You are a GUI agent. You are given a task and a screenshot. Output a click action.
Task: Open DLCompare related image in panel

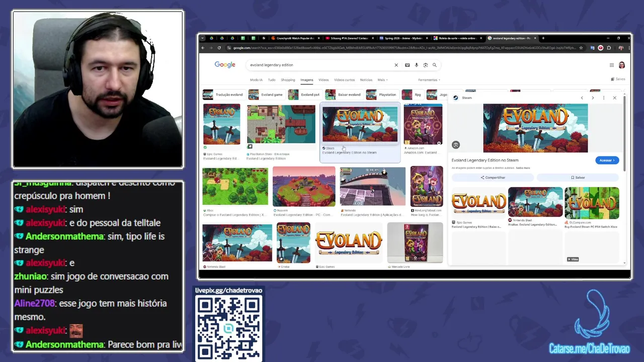592,203
